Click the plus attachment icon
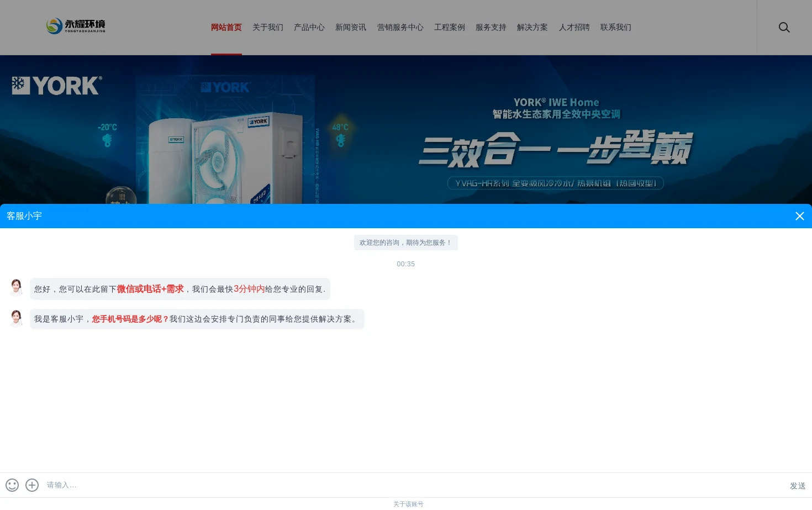812x510 pixels. pyautogui.click(x=32, y=485)
